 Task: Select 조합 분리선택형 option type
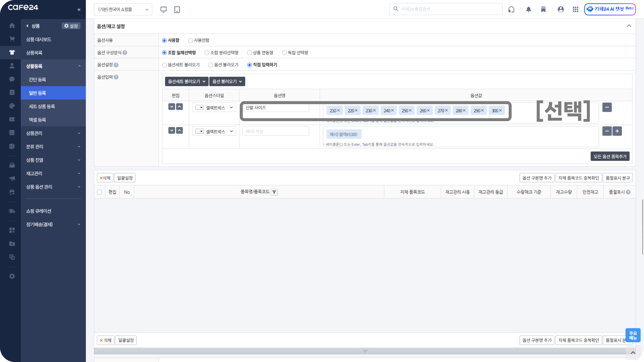click(207, 53)
